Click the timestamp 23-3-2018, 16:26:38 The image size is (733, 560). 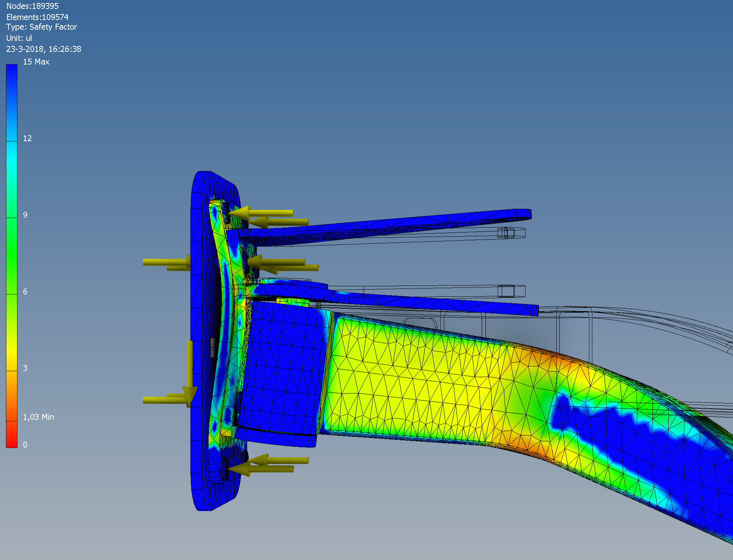click(x=44, y=49)
